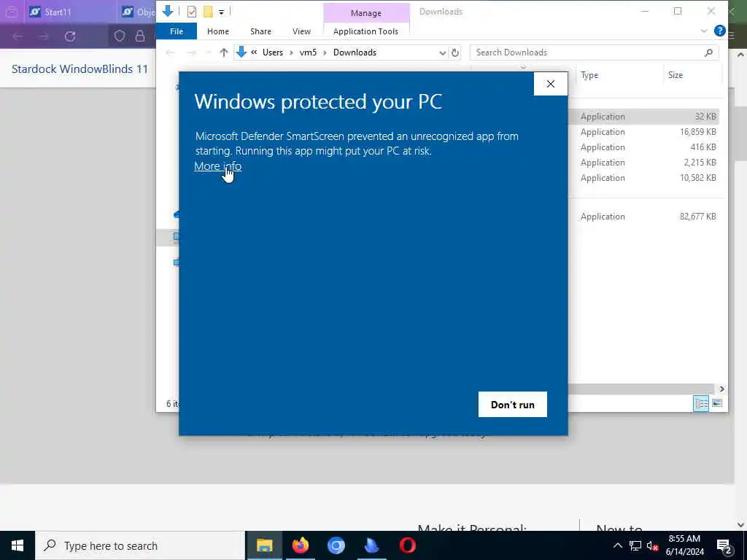The width and height of the screenshot is (747, 560).
Task: Close the SmartScreen dialog with X
Action: [551, 84]
